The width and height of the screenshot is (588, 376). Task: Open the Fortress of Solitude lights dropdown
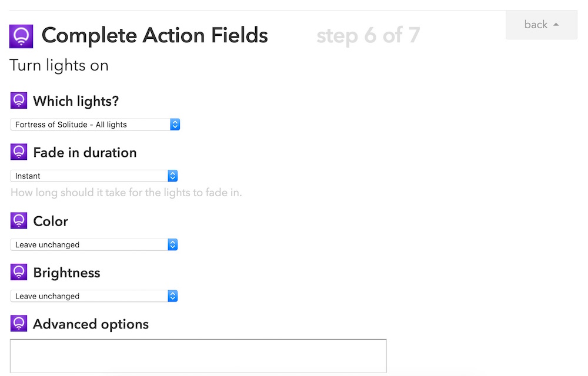[x=95, y=125]
